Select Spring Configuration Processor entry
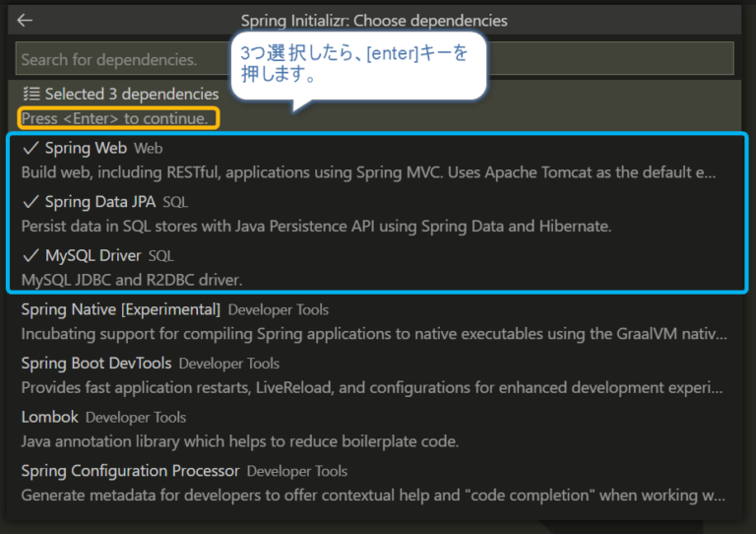 [130, 471]
